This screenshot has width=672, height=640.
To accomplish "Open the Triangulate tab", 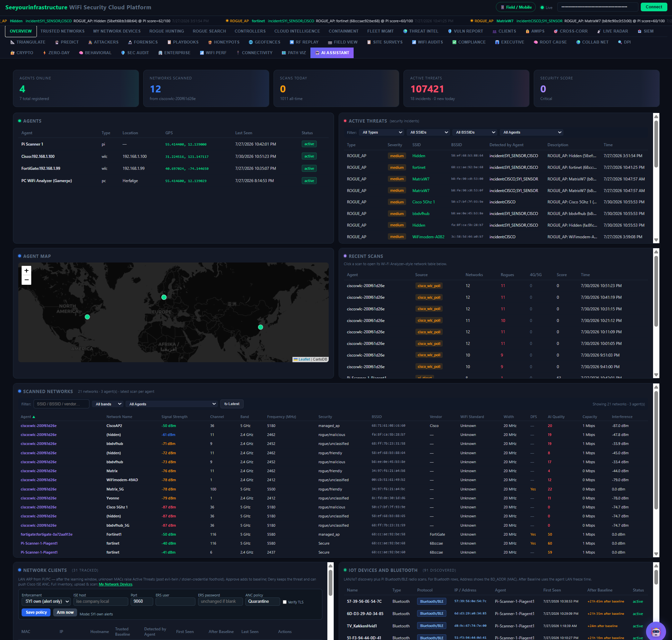I will (28, 42).
